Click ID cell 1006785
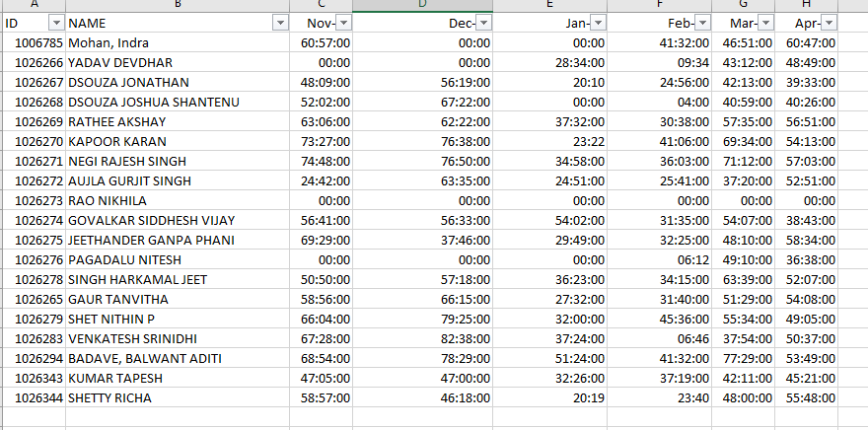The height and width of the screenshot is (430, 868). (x=34, y=42)
